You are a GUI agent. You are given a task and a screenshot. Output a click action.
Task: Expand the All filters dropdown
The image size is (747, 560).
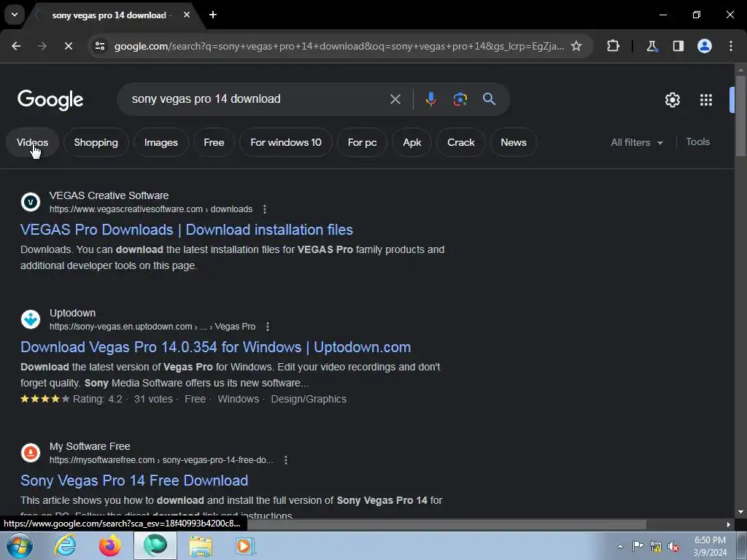click(x=637, y=142)
